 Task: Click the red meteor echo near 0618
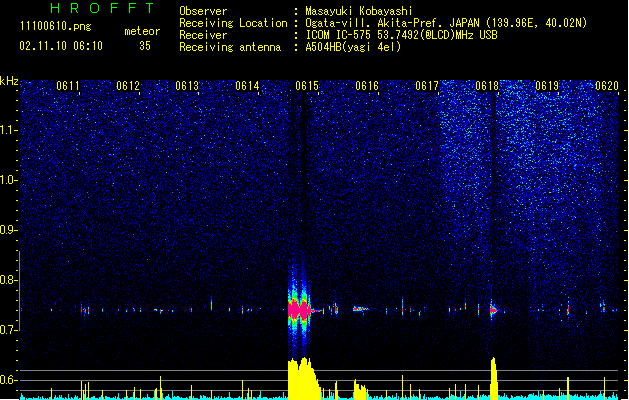[x=493, y=310]
